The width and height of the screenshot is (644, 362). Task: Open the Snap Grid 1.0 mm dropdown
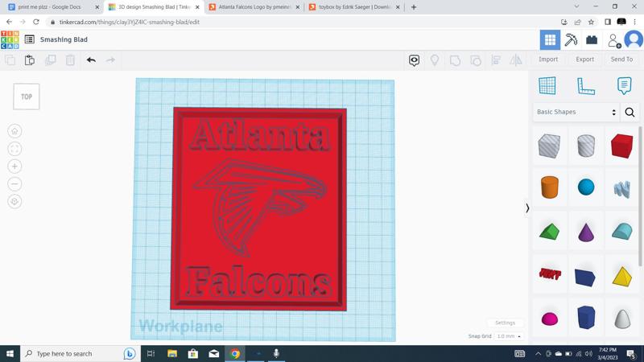[509, 336]
